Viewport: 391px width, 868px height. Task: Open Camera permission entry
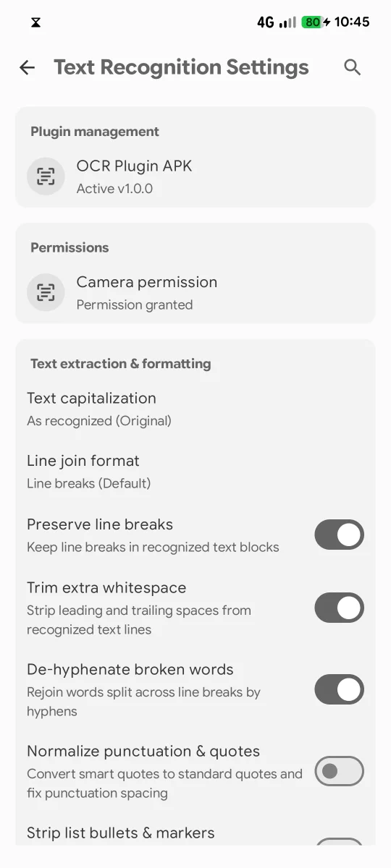point(195,292)
